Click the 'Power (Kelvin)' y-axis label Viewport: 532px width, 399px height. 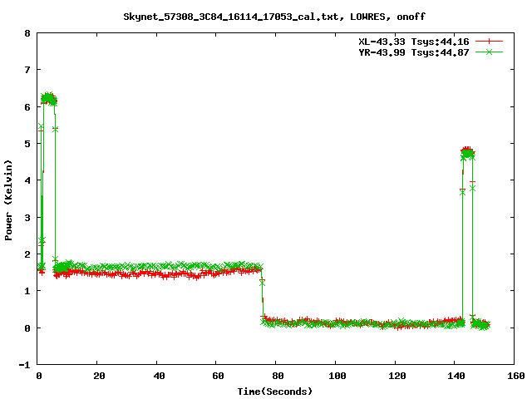(8, 200)
